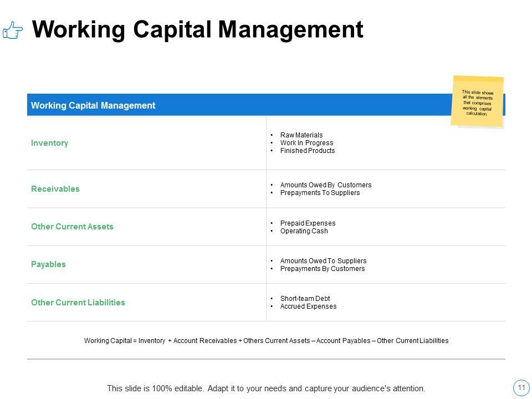This screenshot has width=532, height=399.
Task: Select the Other Current Liabilities label
Action: click(x=78, y=303)
